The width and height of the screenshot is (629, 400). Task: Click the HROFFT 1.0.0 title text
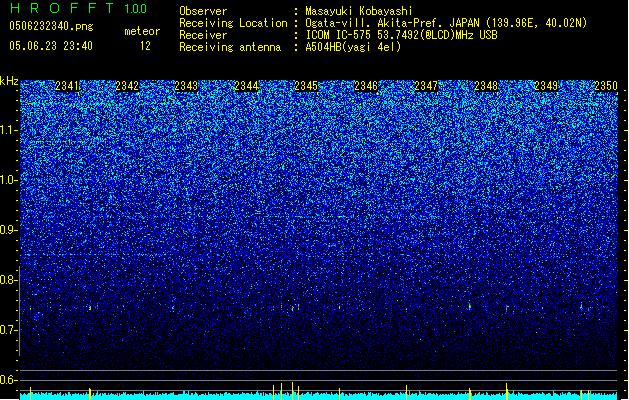point(78,8)
